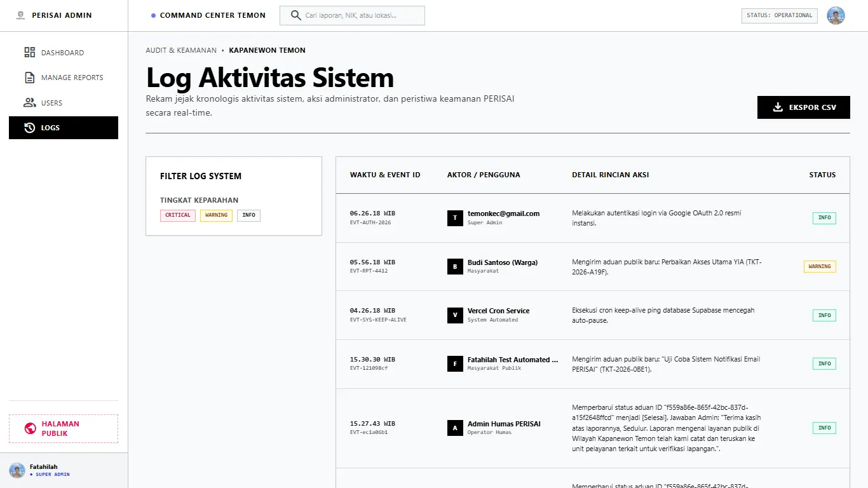Click the 06.26.18 WIB timestamp

(372, 213)
